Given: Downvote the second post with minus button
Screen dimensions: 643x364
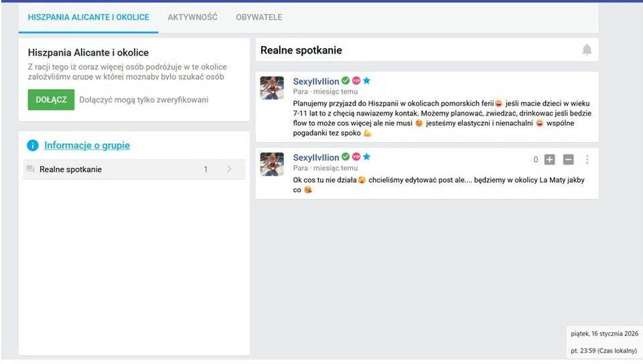Looking at the screenshot, I should (568, 159).
